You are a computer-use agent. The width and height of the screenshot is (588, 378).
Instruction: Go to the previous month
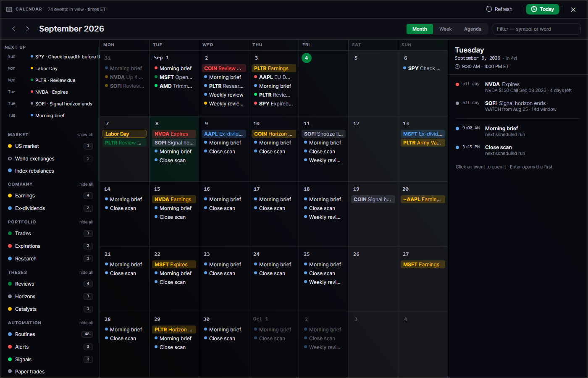tap(14, 29)
